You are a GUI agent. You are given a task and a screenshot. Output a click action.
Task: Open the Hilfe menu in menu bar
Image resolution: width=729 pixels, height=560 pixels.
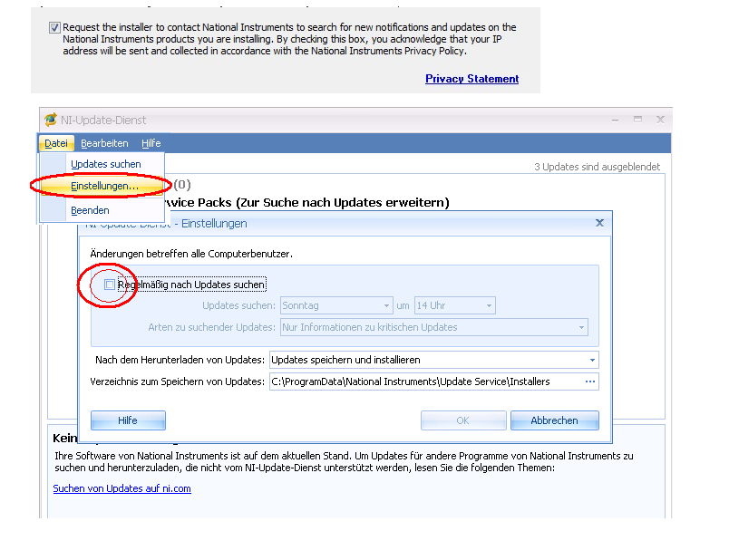coord(151,143)
